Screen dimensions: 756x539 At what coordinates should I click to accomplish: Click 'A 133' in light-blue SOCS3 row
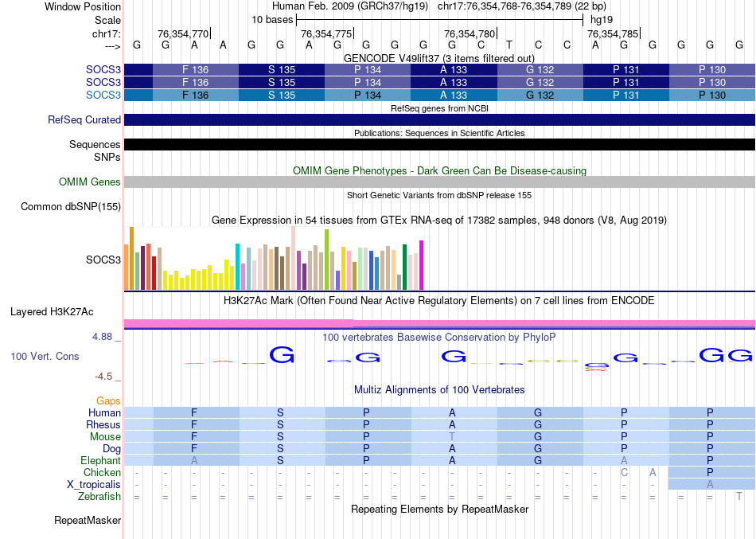click(x=454, y=95)
